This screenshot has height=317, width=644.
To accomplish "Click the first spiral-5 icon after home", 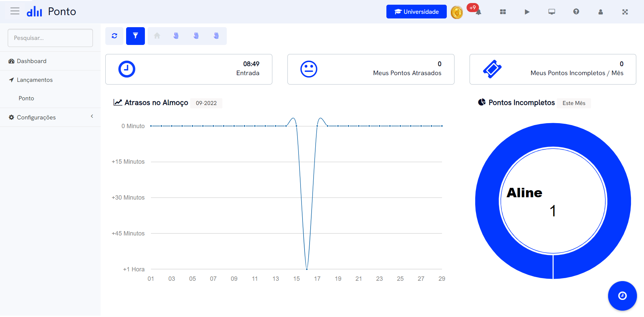I will [176, 36].
